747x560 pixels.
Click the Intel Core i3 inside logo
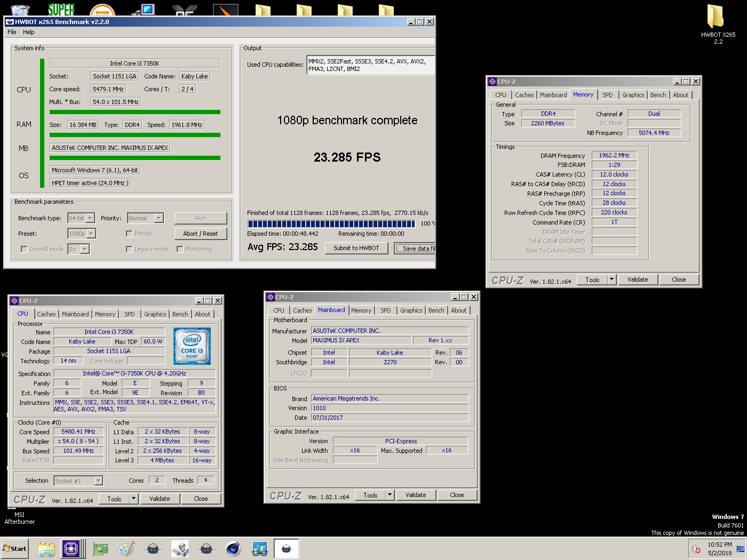click(192, 346)
